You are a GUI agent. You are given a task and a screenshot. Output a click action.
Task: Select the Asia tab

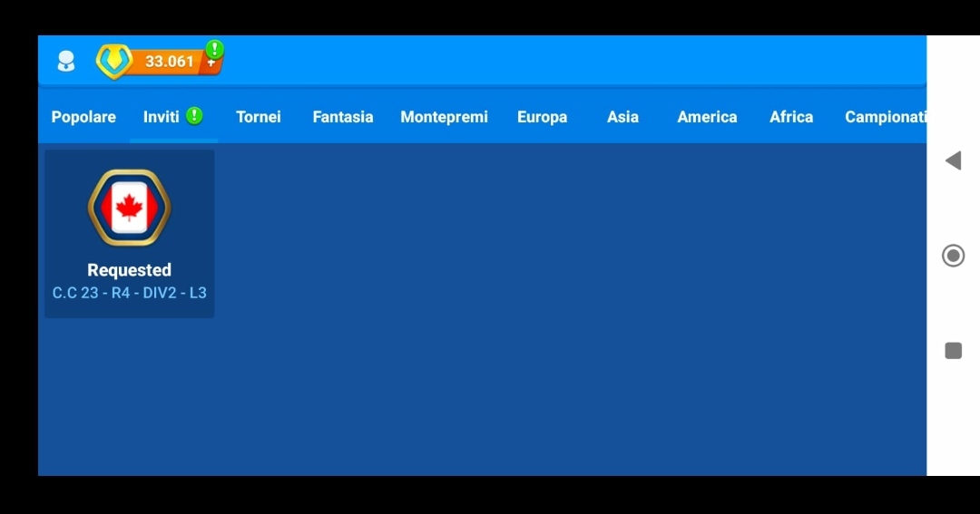point(622,117)
